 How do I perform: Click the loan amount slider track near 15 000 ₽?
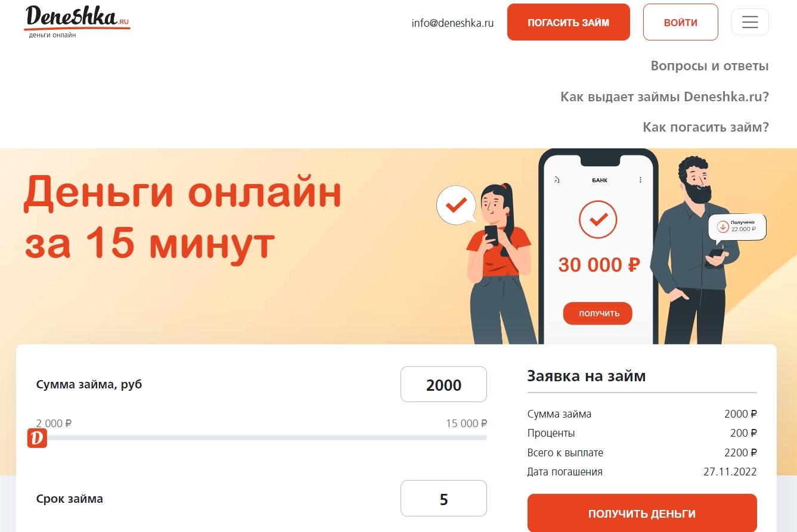[x=477, y=437]
